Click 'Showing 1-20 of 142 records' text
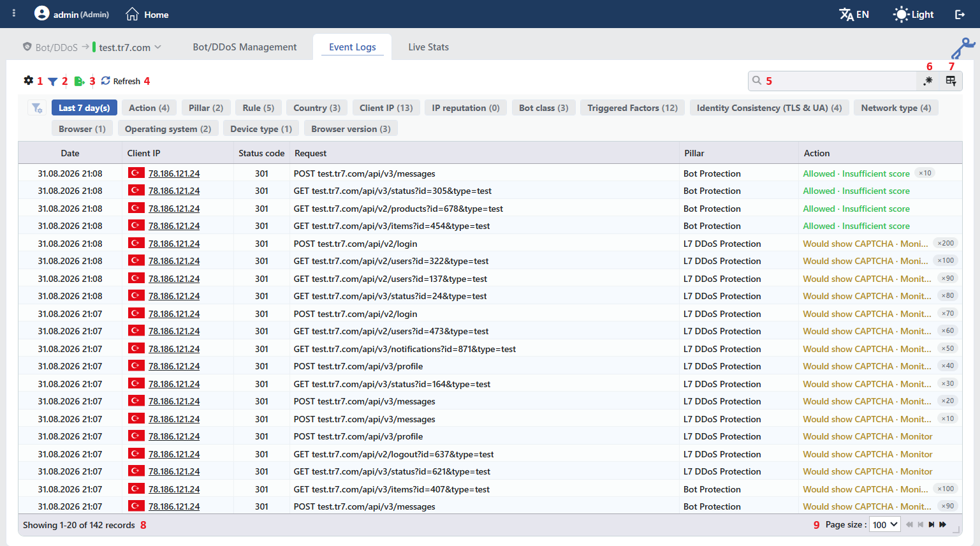This screenshot has width=980, height=546. [79, 525]
